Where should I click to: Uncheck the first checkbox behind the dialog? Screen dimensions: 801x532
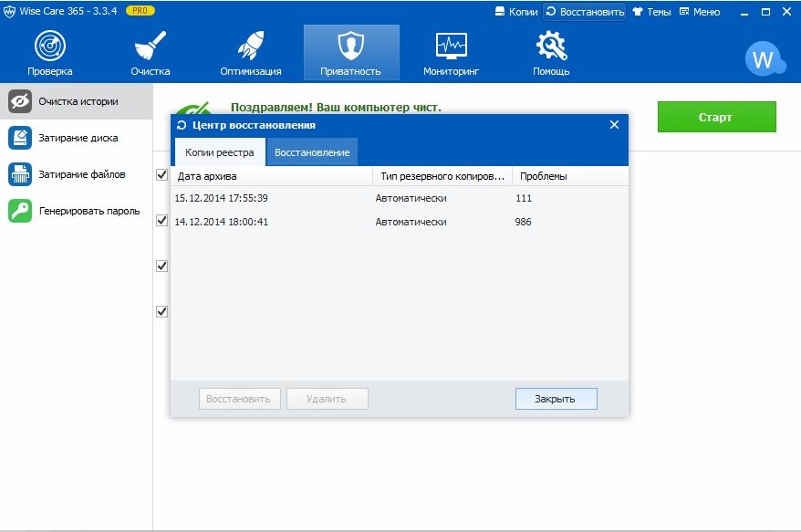pyautogui.click(x=161, y=174)
